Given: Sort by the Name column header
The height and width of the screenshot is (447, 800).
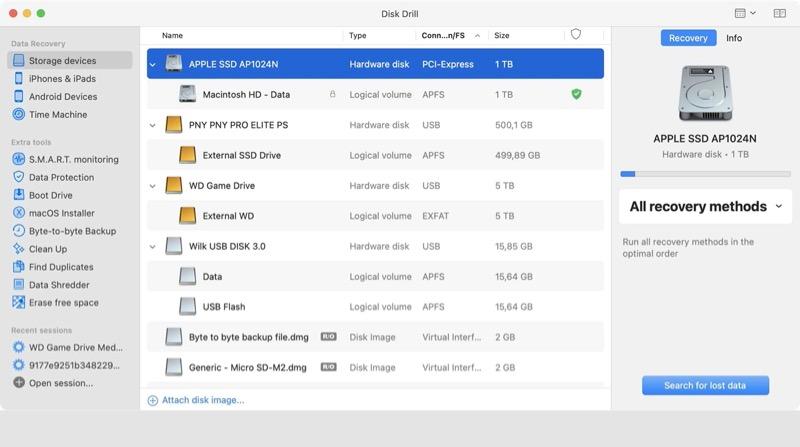Looking at the screenshot, I should [x=172, y=35].
